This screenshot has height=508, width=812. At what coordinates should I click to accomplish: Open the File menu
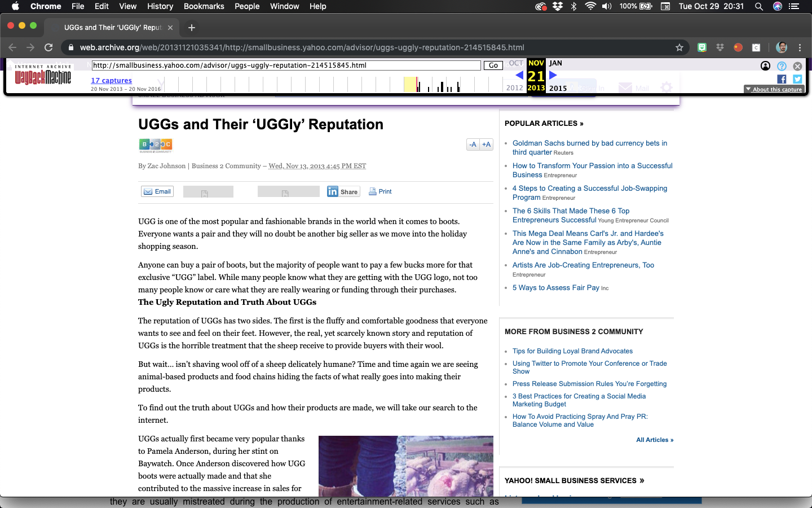78,6
